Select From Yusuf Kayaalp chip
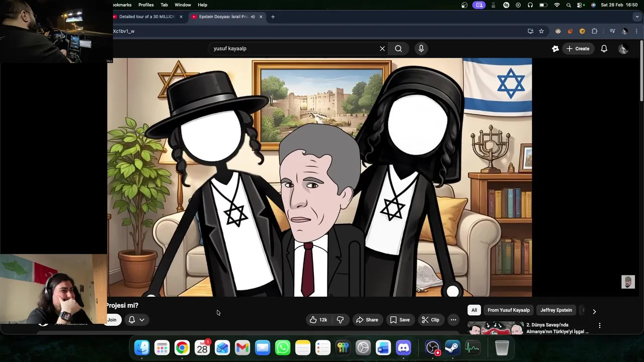This screenshot has height=362, width=644. (509, 310)
